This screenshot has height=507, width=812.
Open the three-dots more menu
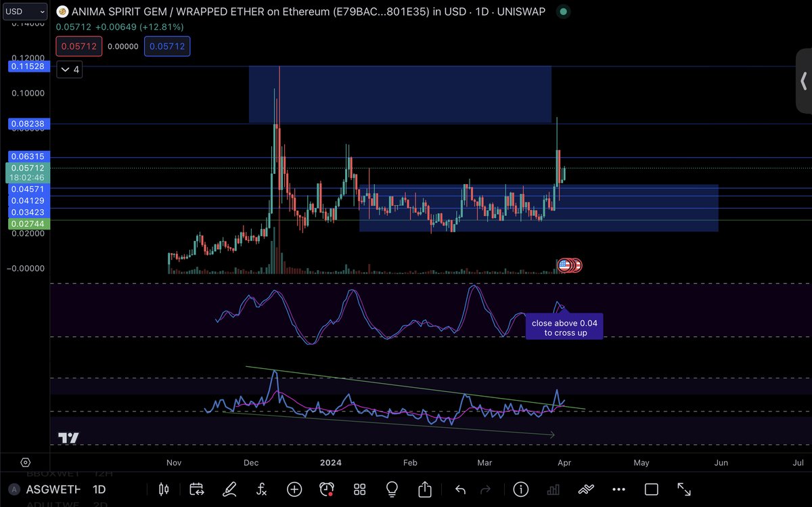click(618, 489)
